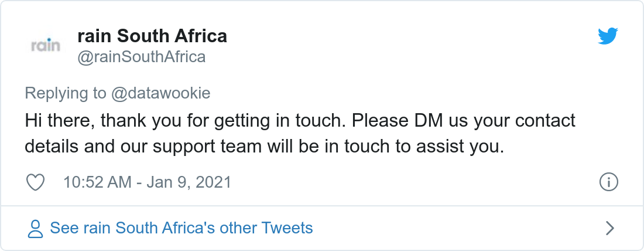Expand with the right chevron arrow
644x251 pixels.
(609, 228)
